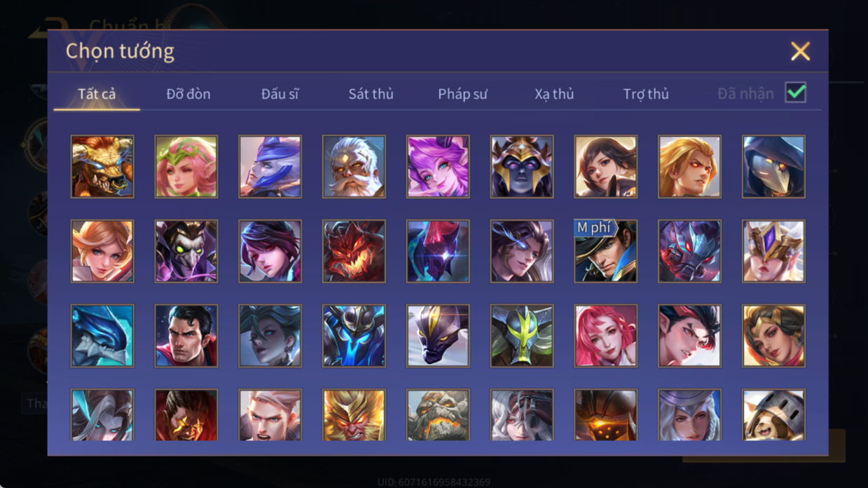Show the 'Pháp sư' hero category

[x=462, y=94]
